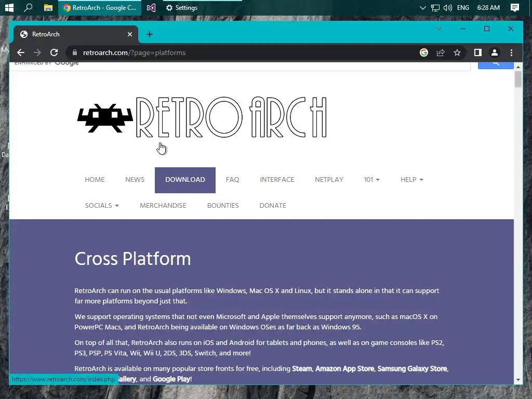The height and width of the screenshot is (399, 532).
Task: Open a new Chrome tab
Action: pyautogui.click(x=150, y=34)
